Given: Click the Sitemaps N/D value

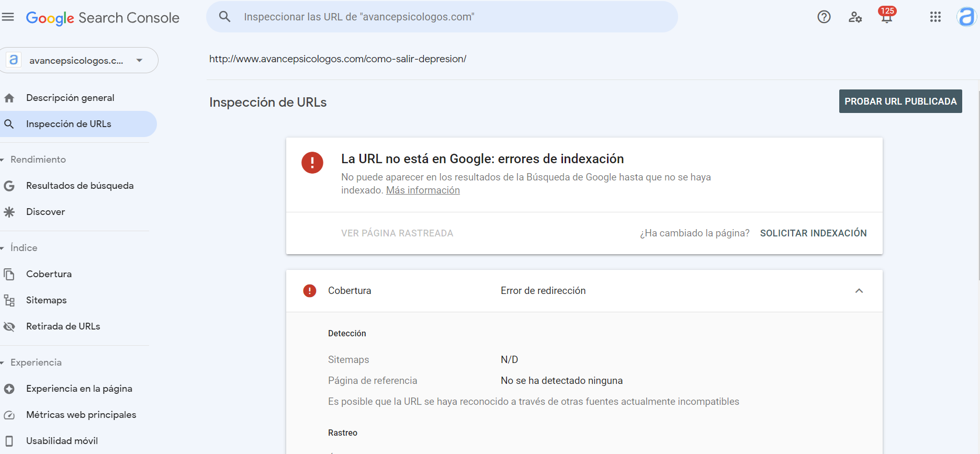Looking at the screenshot, I should pyautogui.click(x=509, y=360).
